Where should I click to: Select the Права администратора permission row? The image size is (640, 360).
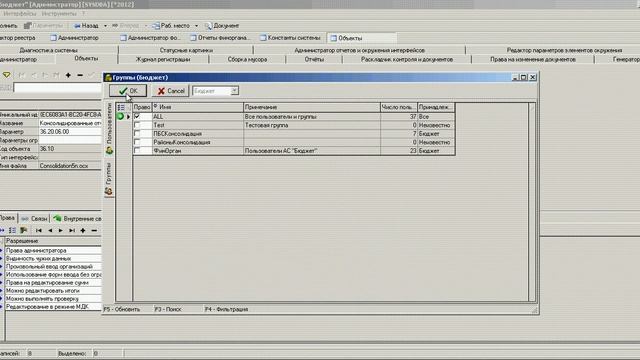(53, 250)
